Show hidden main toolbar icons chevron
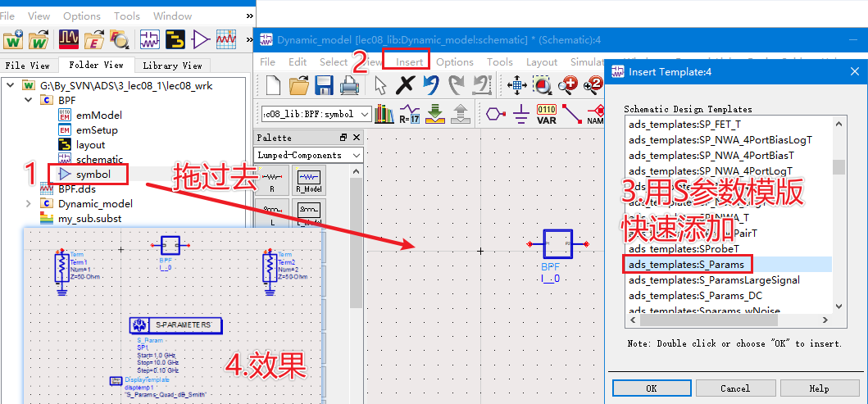This screenshot has width=868, height=404. (250, 40)
